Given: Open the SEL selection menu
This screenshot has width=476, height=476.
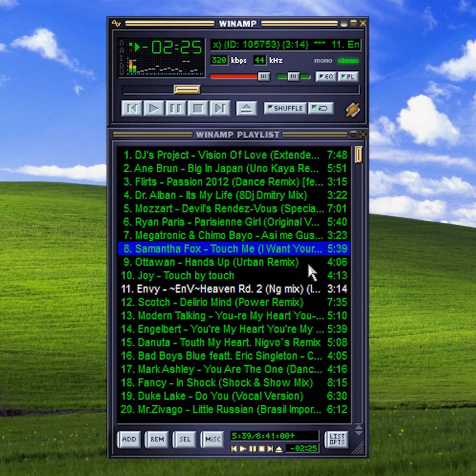Looking at the screenshot, I should 185,439.
